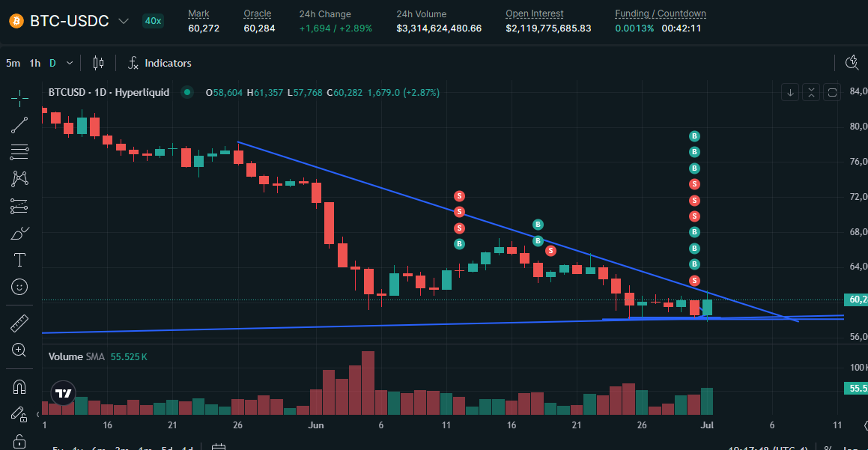Click the Open Interest label
Image resolution: width=868 pixels, height=450 pixels.
pyautogui.click(x=534, y=13)
